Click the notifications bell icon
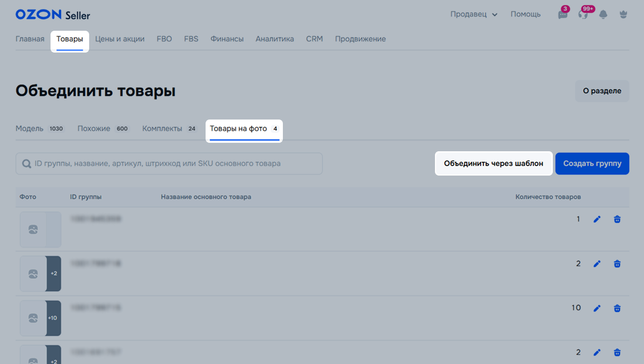 pyautogui.click(x=603, y=14)
